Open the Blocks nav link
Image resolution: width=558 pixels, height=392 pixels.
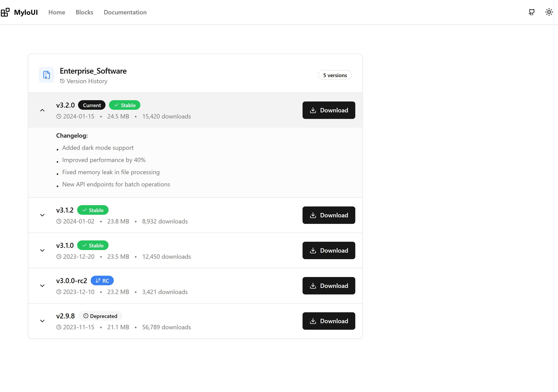point(84,12)
